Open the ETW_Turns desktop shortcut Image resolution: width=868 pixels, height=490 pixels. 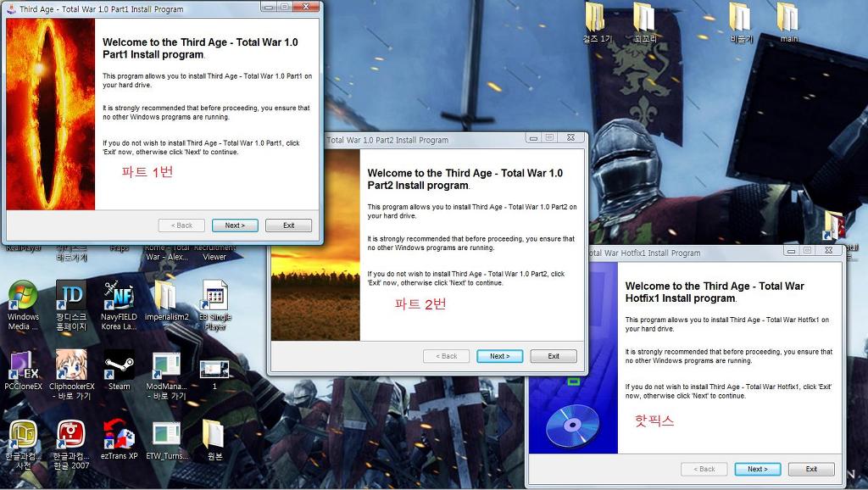167,440
